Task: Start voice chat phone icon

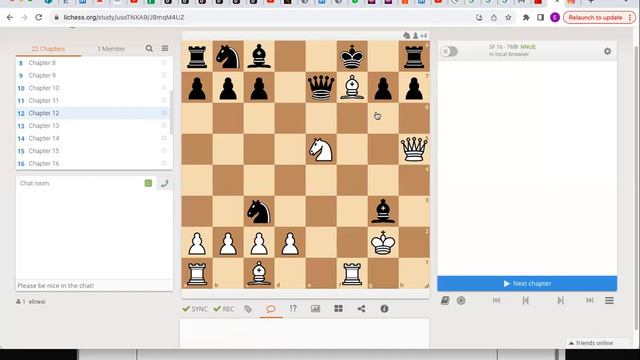Action: [x=164, y=183]
